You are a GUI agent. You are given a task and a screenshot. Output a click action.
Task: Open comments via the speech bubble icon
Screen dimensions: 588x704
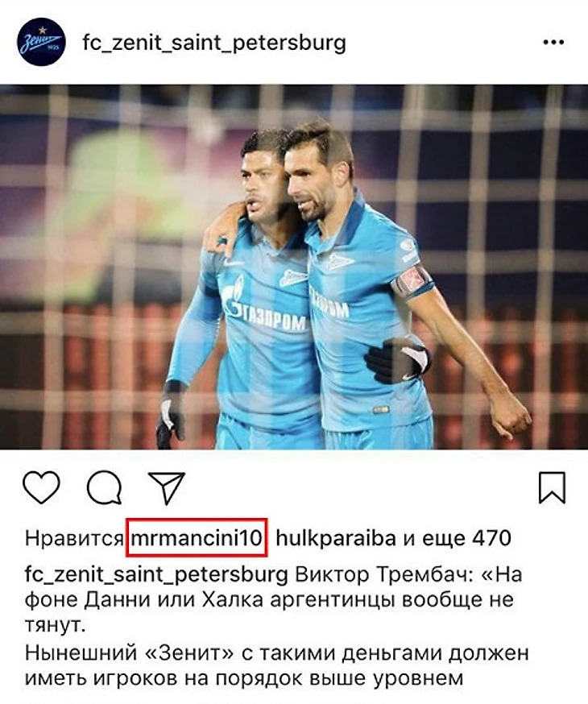pos(104,488)
